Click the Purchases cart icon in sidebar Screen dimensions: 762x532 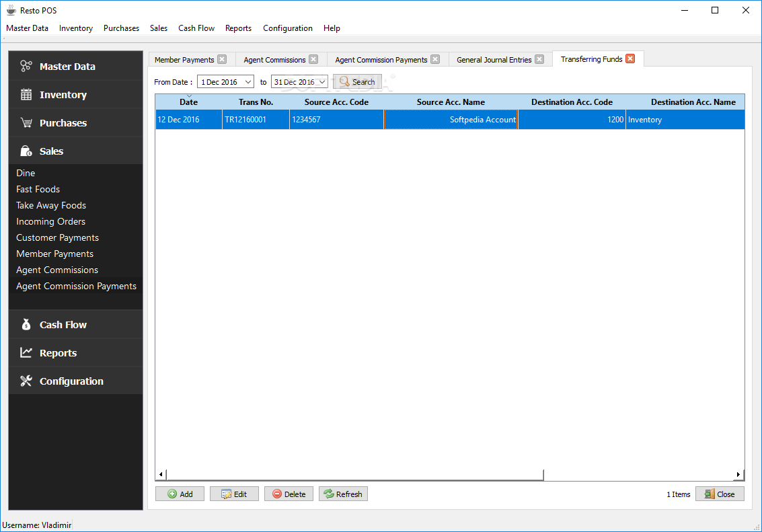pyautogui.click(x=26, y=122)
